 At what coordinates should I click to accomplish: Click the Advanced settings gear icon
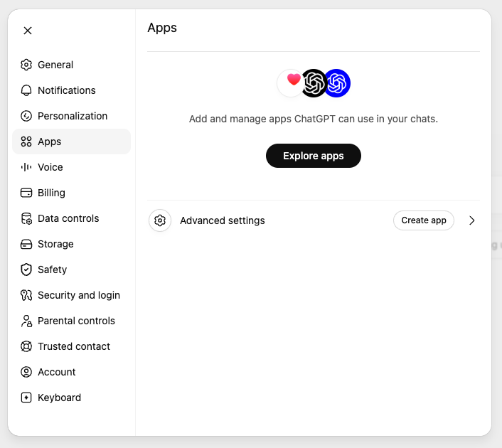[x=160, y=220]
